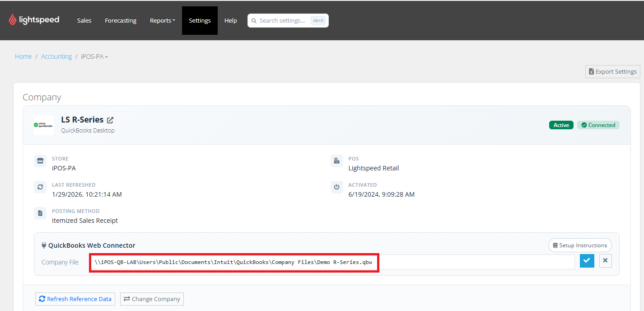Select the 1/29/2026 last refreshed timestamp

pos(87,194)
